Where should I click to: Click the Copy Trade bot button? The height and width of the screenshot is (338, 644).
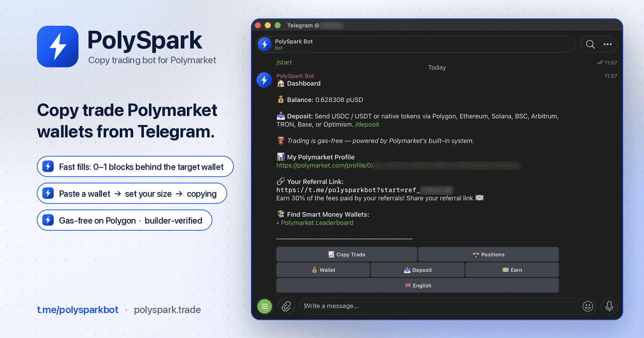click(347, 254)
